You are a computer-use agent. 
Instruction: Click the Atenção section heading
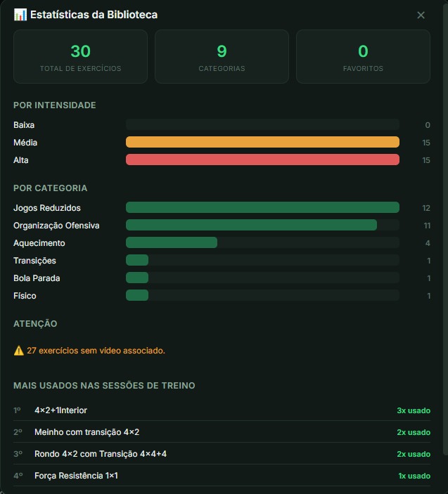[35, 323]
